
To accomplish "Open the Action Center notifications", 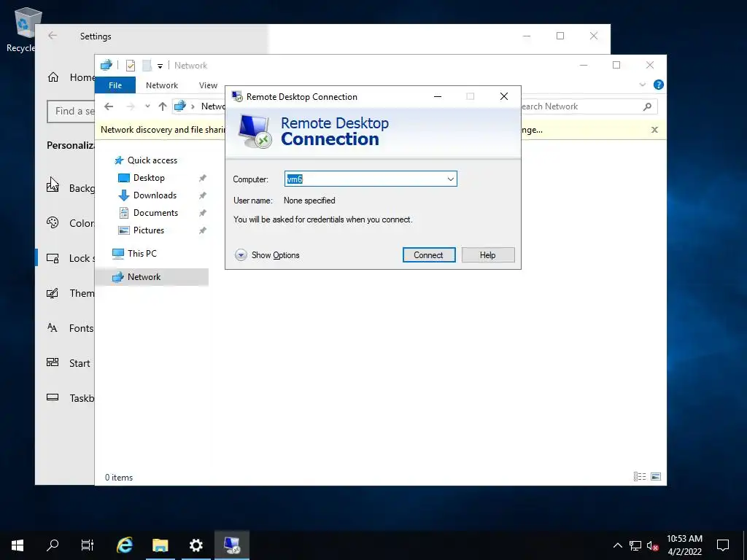I will 723,545.
